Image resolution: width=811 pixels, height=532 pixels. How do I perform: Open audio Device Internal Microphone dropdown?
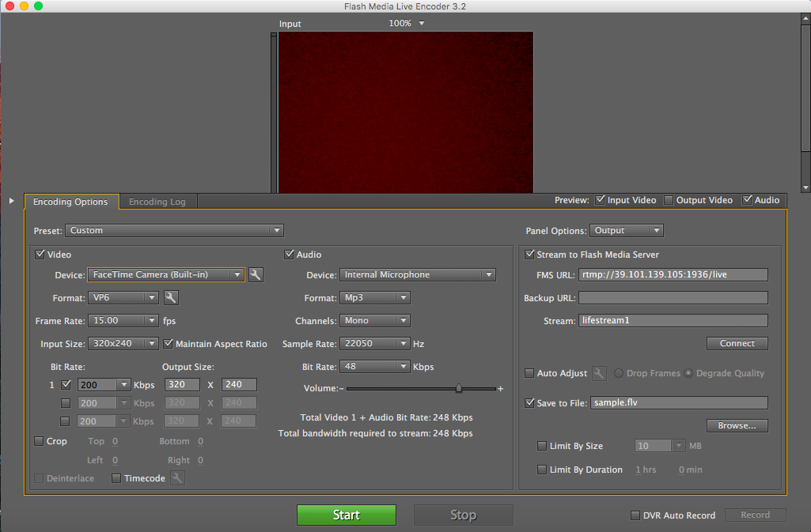(x=418, y=275)
